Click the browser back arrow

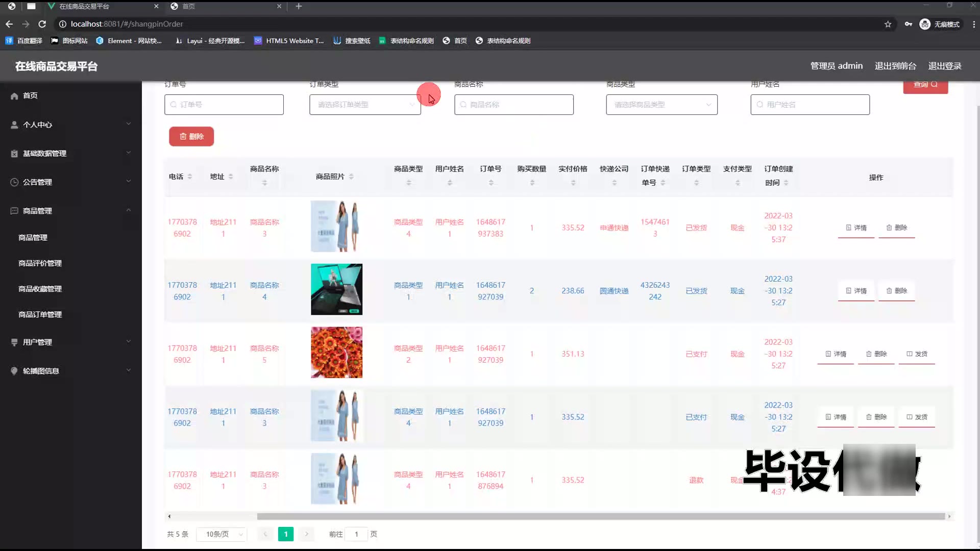coord(9,24)
